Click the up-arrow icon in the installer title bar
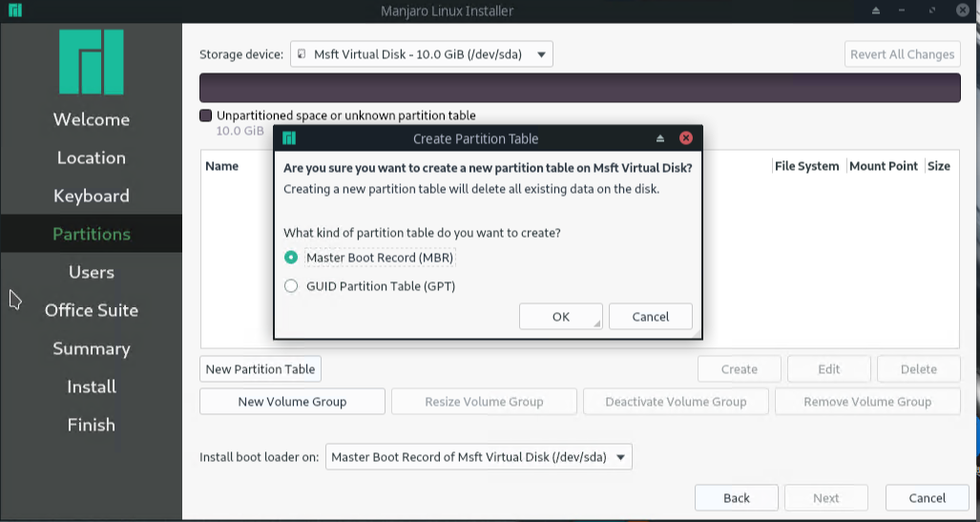The image size is (980, 522). [x=876, y=10]
